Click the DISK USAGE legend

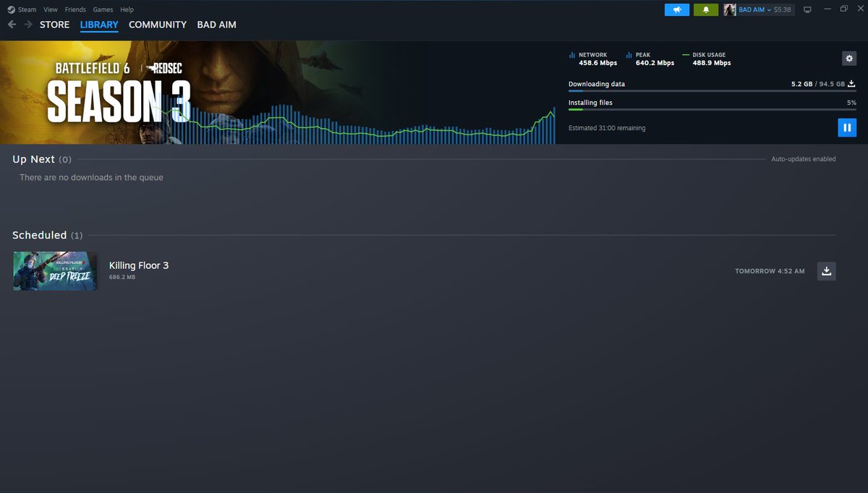pyautogui.click(x=706, y=59)
